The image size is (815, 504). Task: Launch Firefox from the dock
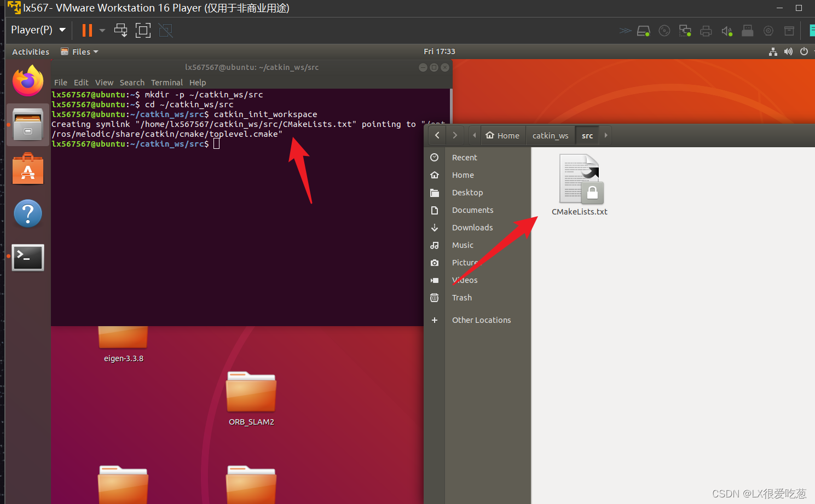[x=28, y=81]
